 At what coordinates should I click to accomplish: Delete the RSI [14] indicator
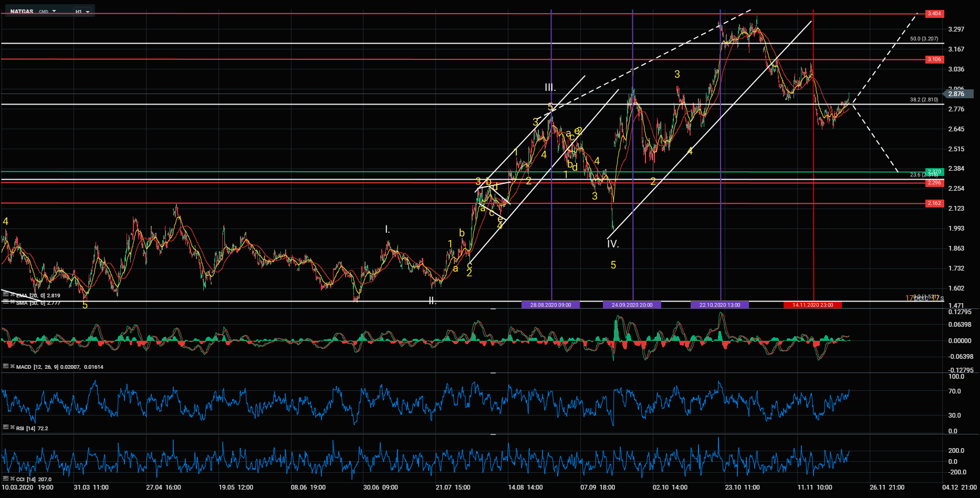click(x=12, y=428)
